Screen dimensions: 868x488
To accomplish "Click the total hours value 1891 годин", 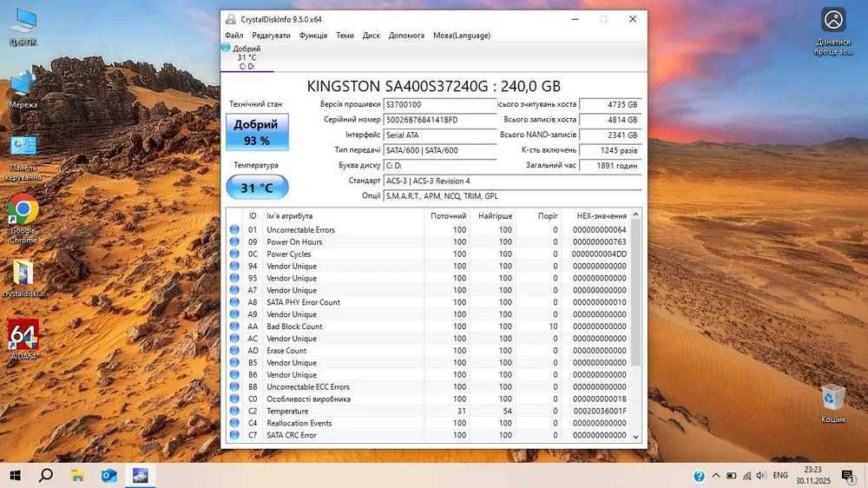I will 610,166.
